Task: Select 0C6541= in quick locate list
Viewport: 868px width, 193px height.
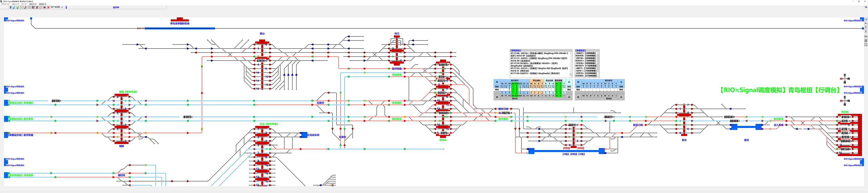Action: click(586, 61)
